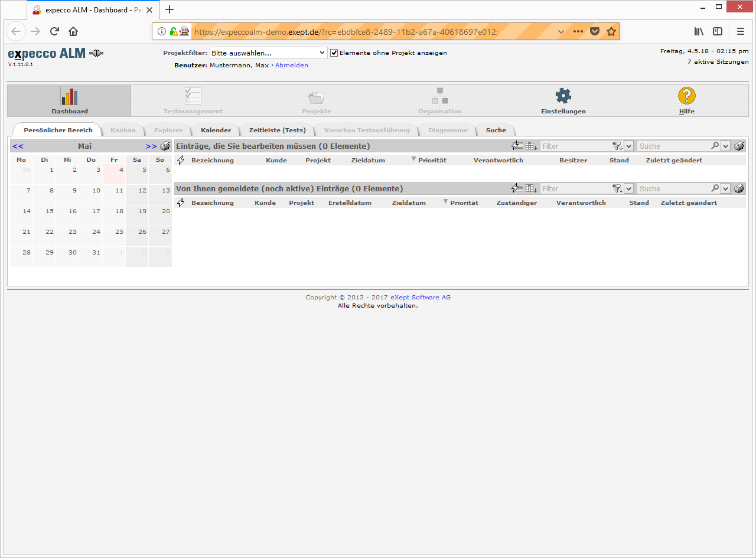Click lightning icon beside Bezeichnung in first table
Viewport: 756px width, 558px height.
click(181, 160)
